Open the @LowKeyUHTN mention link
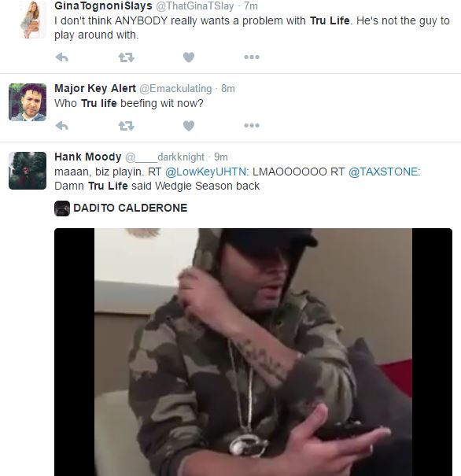Viewport: 461px width, 476px height. coord(206,172)
